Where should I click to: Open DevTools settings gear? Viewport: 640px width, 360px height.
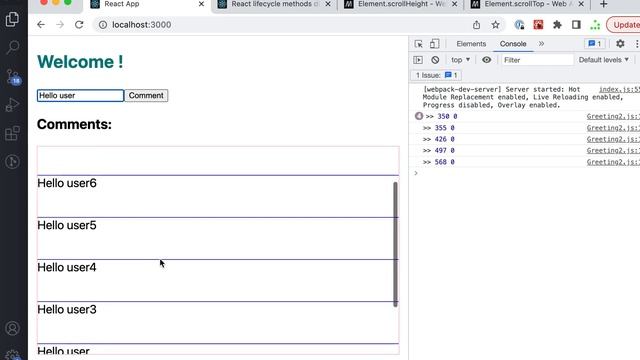(620, 44)
